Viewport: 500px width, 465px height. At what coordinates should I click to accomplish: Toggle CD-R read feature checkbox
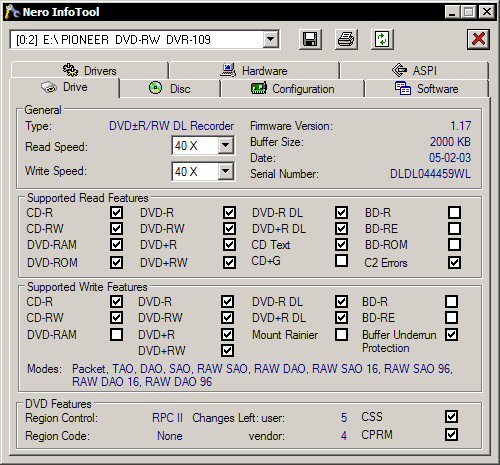[116, 212]
